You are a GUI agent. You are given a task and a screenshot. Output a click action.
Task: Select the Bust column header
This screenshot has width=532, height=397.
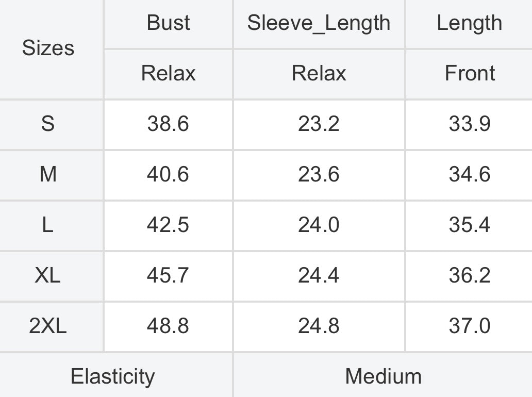168,23
